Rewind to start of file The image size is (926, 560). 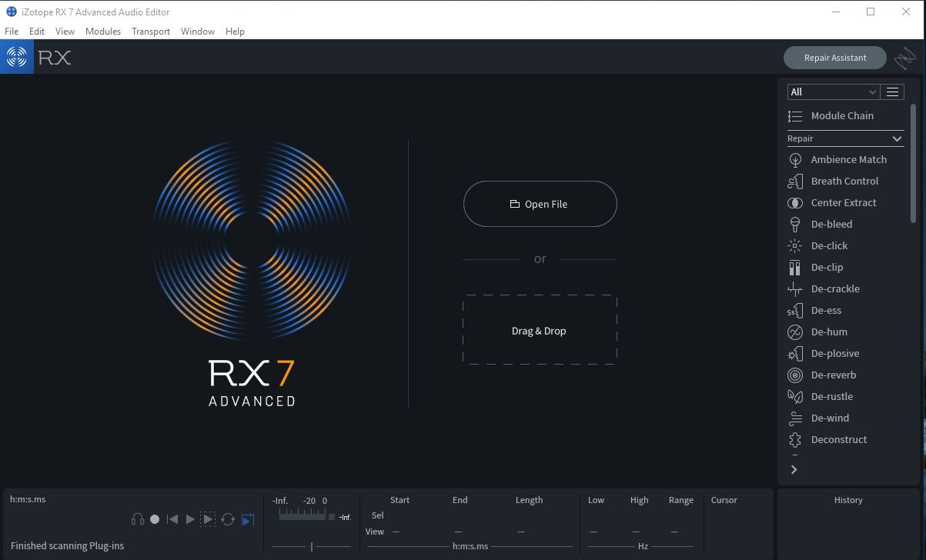point(172,519)
